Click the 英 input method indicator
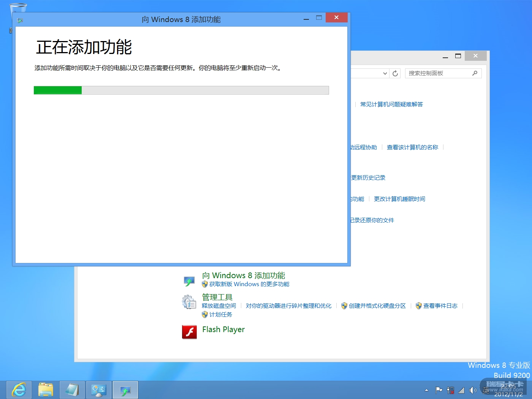 [x=486, y=390]
